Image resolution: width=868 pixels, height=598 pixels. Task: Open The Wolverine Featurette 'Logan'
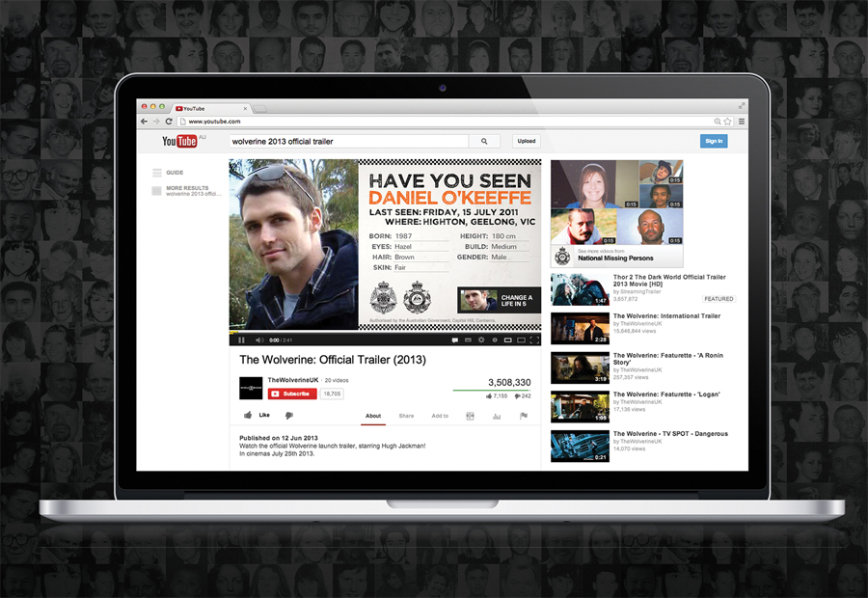click(x=665, y=394)
